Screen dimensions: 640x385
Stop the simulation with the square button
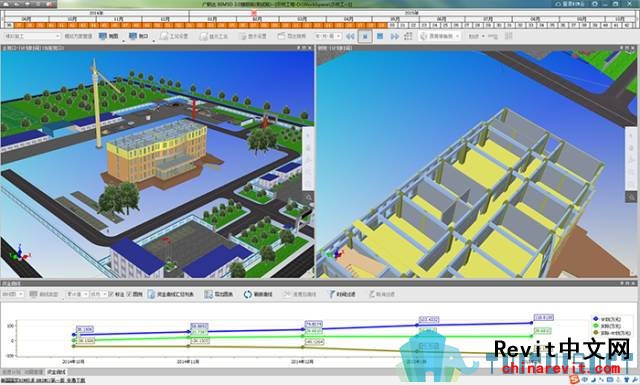click(380, 36)
